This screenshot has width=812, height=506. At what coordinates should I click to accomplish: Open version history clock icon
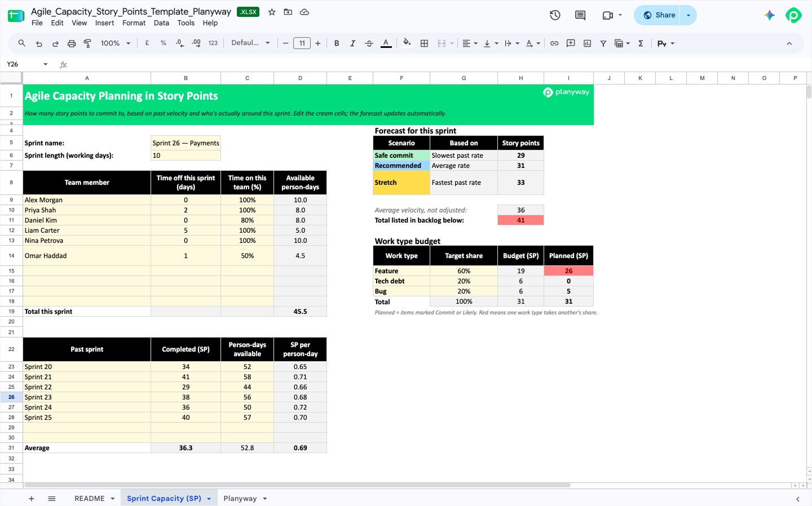coord(555,15)
